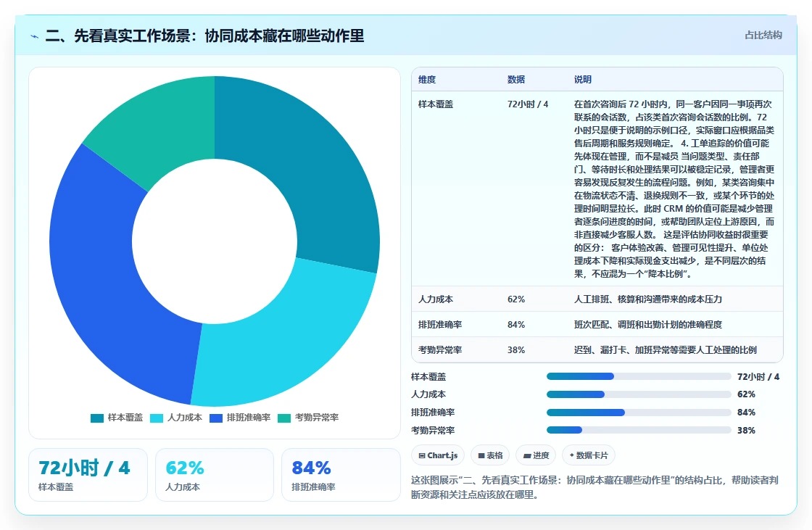The image size is (812, 530).
Task: Click the 排班准确率 progress bar
Action: (639, 413)
